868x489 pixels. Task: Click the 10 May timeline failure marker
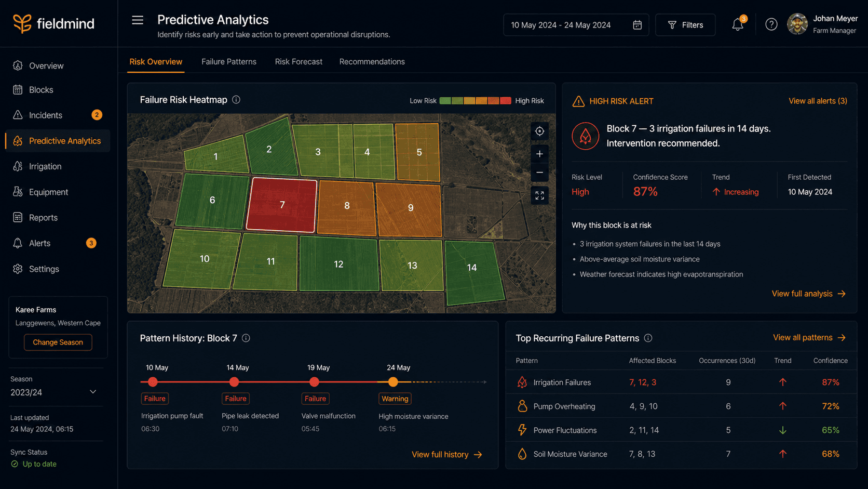click(x=153, y=382)
